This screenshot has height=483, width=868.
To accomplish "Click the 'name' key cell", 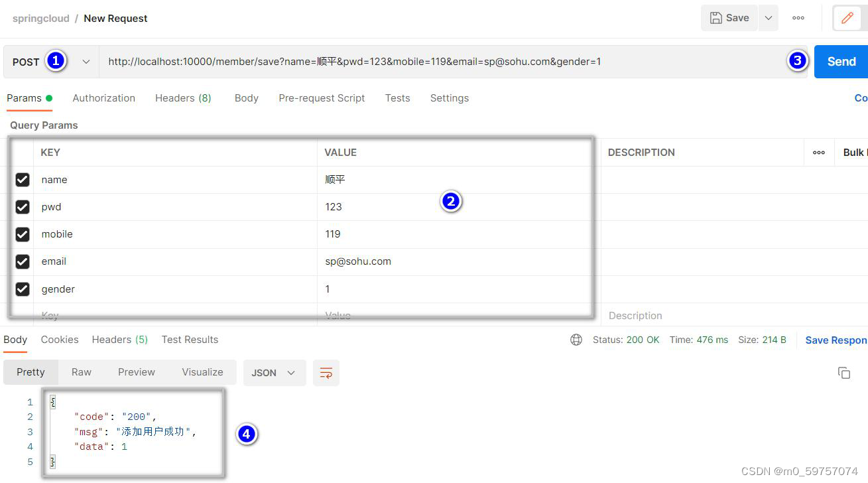I will [175, 180].
